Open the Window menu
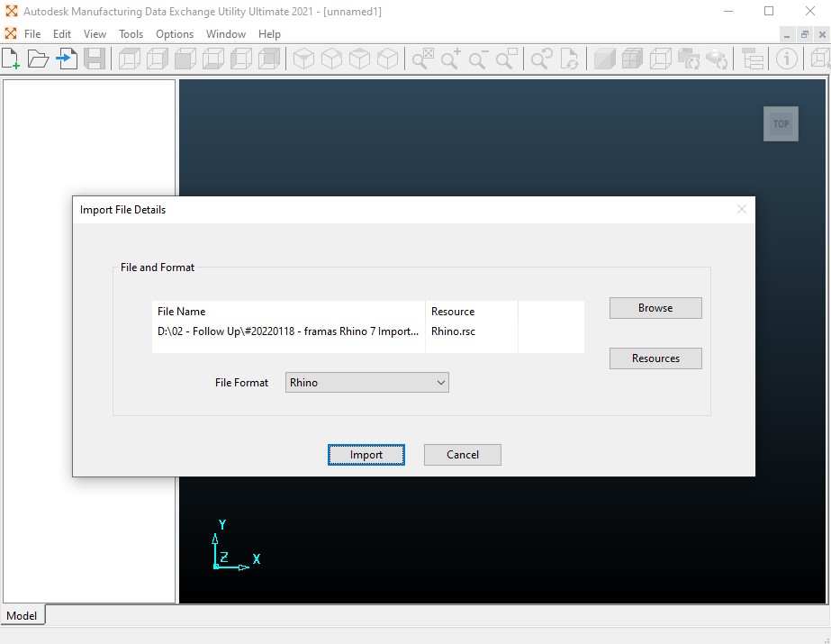Image resolution: width=831 pixels, height=644 pixels. click(226, 34)
